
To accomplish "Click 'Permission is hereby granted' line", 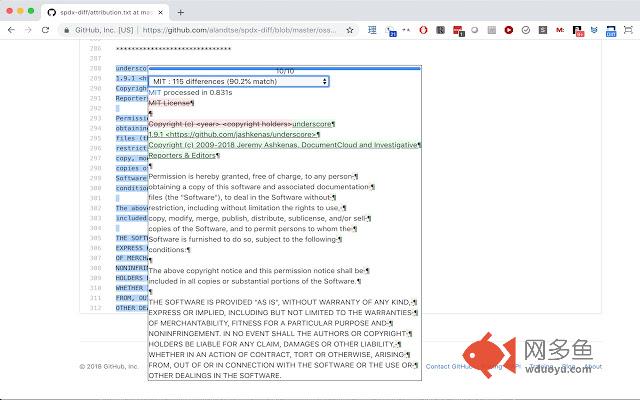I will click(251, 176).
